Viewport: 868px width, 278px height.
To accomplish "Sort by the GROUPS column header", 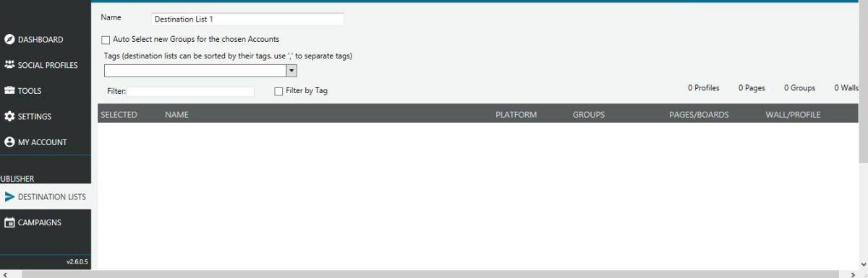I will (x=589, y=115).
